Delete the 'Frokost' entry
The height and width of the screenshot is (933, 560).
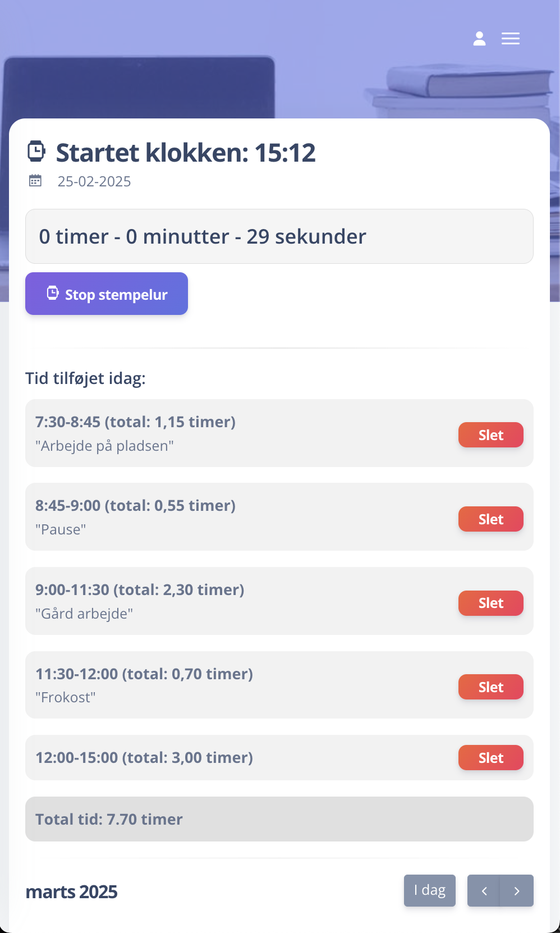(490, 687)
